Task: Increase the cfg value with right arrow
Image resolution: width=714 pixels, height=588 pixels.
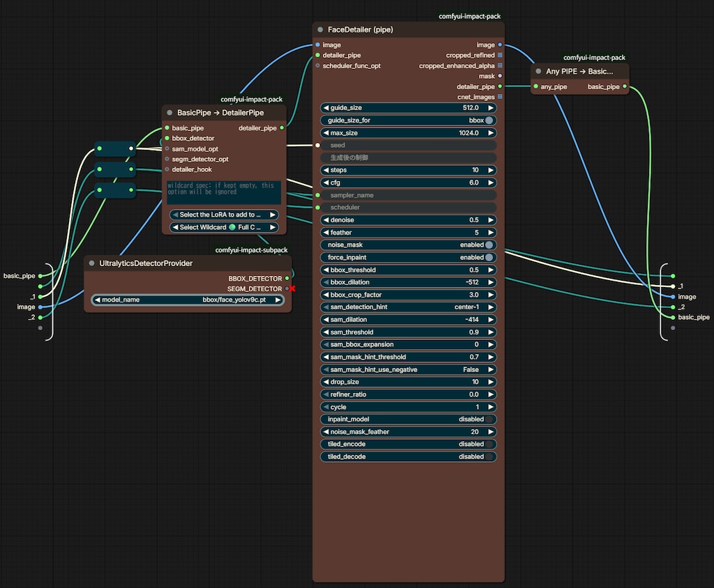Action: tap(491, 183)
